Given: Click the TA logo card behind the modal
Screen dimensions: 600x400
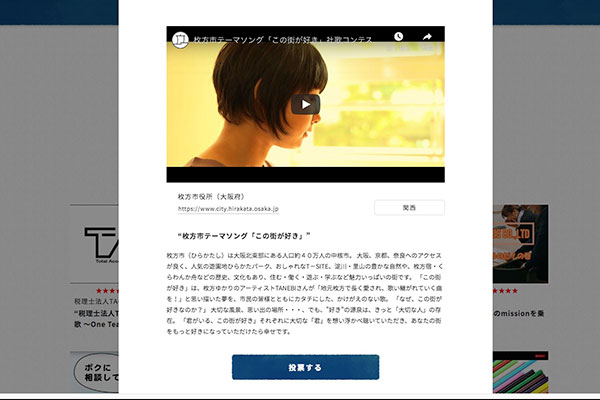Looking at the screenshot, I should [95, 245].
